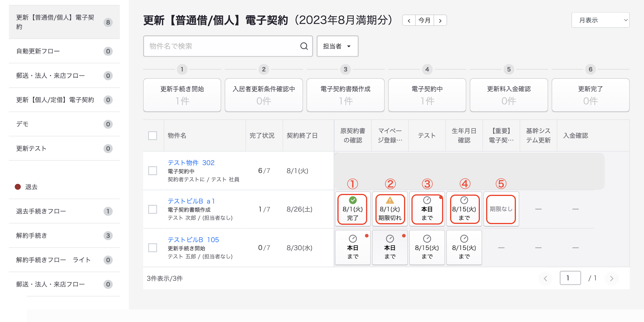
Task: Open the first 郵送・法人・来店フロー sidebar item
Action: pos(64,75)
